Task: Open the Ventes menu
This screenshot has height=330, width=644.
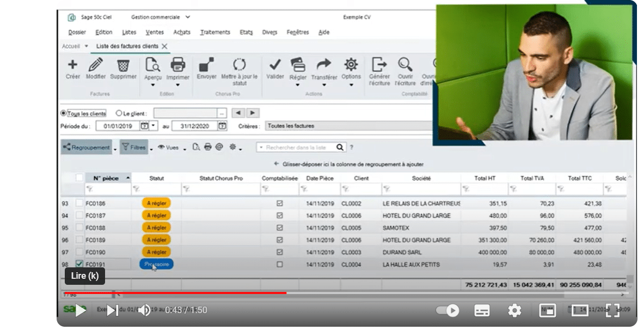Action: pos(155,32)
